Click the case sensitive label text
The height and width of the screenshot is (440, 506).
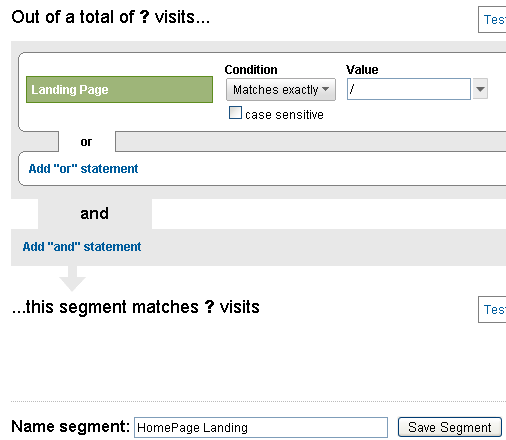pos(284,115)
